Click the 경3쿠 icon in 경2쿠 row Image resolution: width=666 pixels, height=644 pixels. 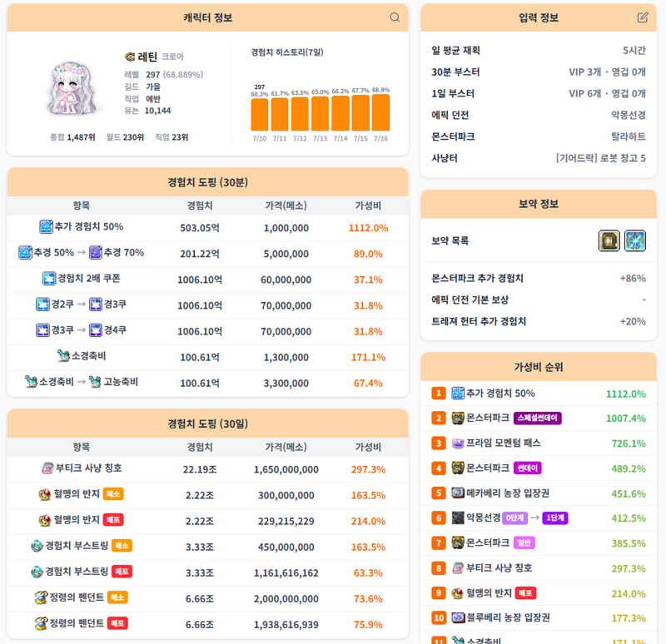pyautogui.click(x=96, y=305)
